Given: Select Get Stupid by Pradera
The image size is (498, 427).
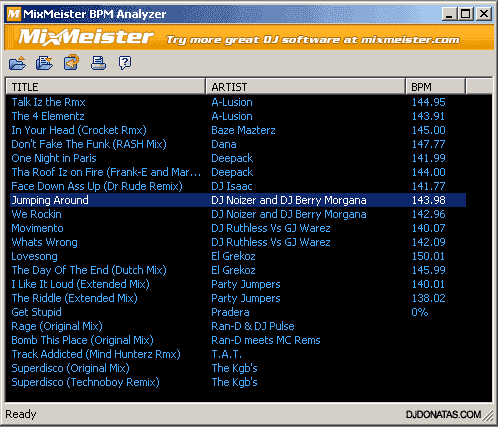Looking at the screenshot, I should [x=238, y=312].
